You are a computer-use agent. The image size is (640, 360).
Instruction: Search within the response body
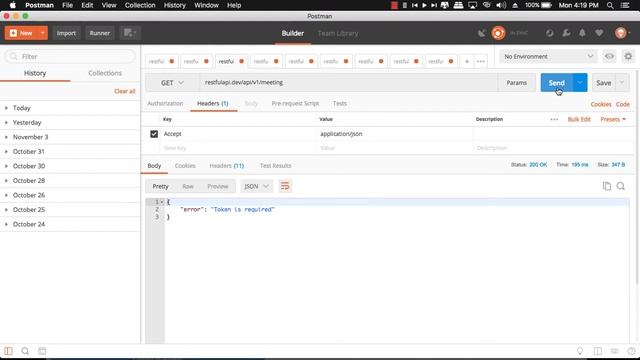621,186
